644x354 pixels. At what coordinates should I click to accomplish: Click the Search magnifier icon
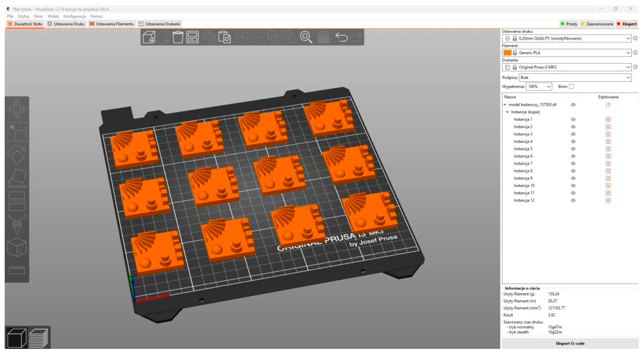[x=306, y=38]
